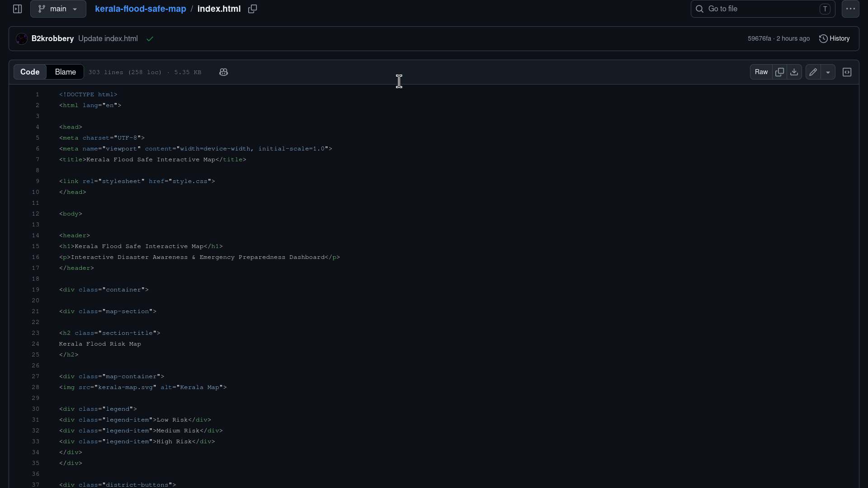Click the kerala-map.svg text on line 28

125,387
